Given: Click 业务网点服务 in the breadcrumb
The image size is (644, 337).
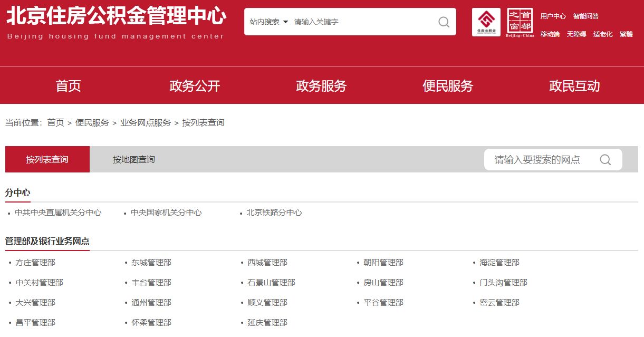Looking at the screenshot, I should (146, 122).
